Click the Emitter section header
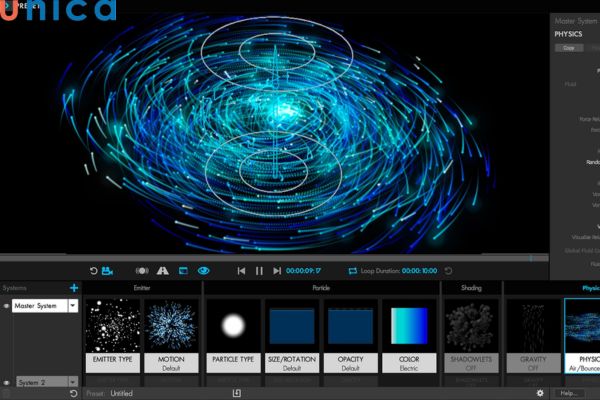Image resolution: width=600 pixels, height=400 pixels. point(142,288)
